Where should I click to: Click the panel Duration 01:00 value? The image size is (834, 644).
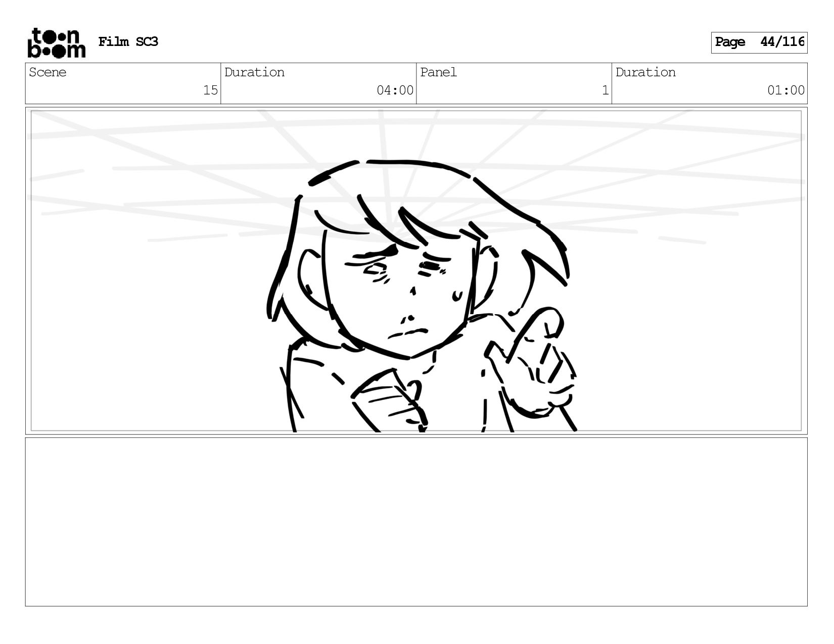pos(785,90)
